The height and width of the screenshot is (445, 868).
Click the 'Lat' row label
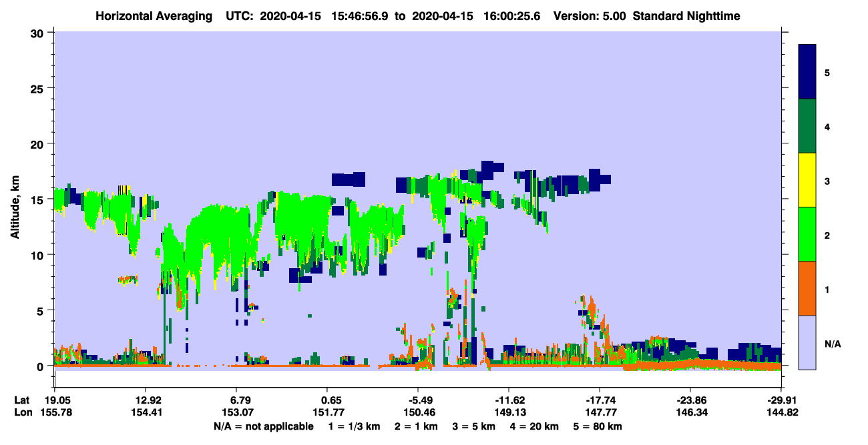(x=21, y=400)
